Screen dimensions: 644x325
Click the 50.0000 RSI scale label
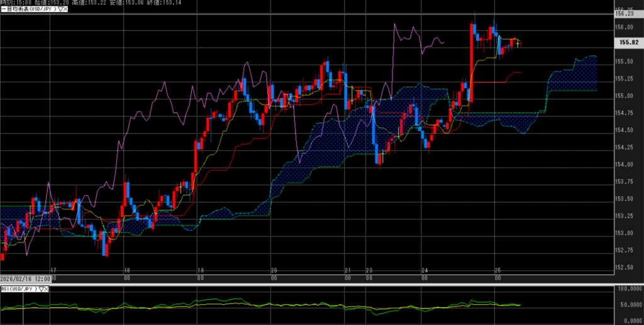point(628,305)
